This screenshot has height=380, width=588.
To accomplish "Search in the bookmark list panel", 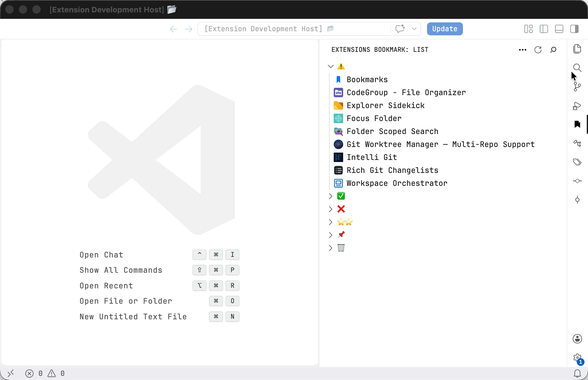I will point(553,50).
